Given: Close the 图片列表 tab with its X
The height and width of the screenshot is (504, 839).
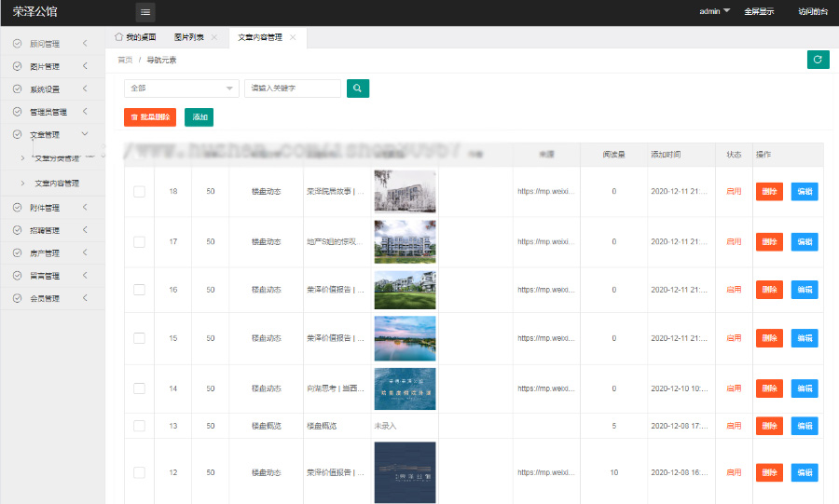Looking at the screenshot, I should coord(214,37).
